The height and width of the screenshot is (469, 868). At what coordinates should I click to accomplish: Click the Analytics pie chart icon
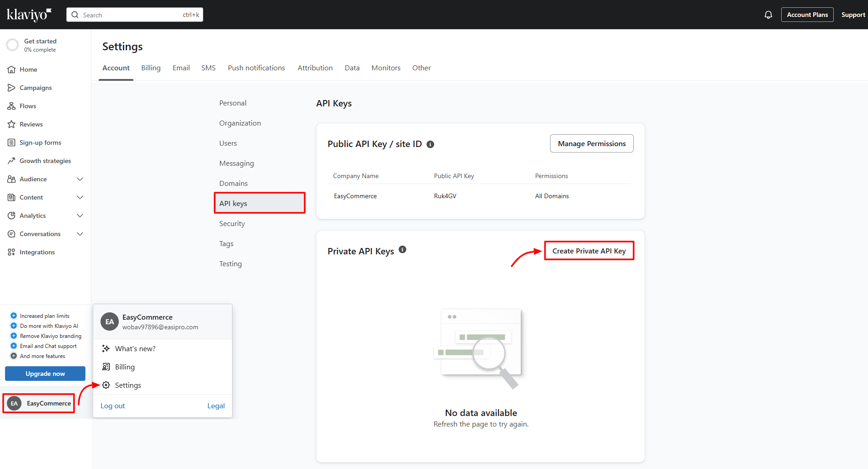click(x=11, y=216)
